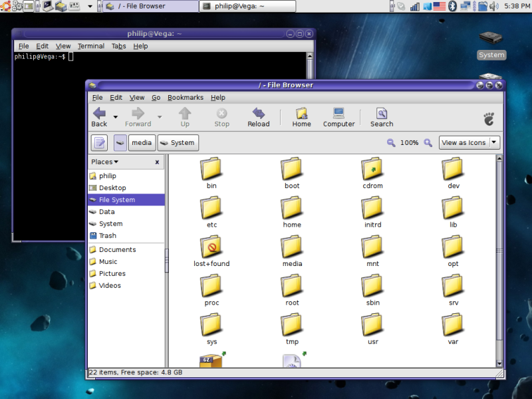The image size is (532, 399).
Task: Select the mnt folder icon
Action: tap(372, 246)
